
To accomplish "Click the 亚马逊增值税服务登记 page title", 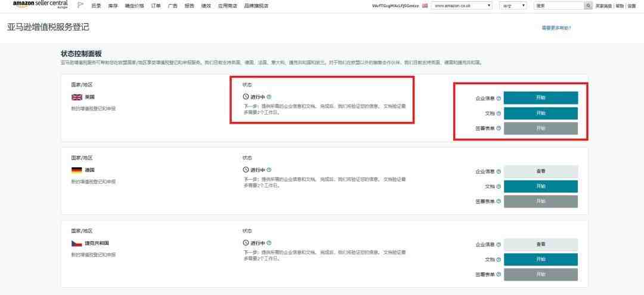I will tap(48, 27).
